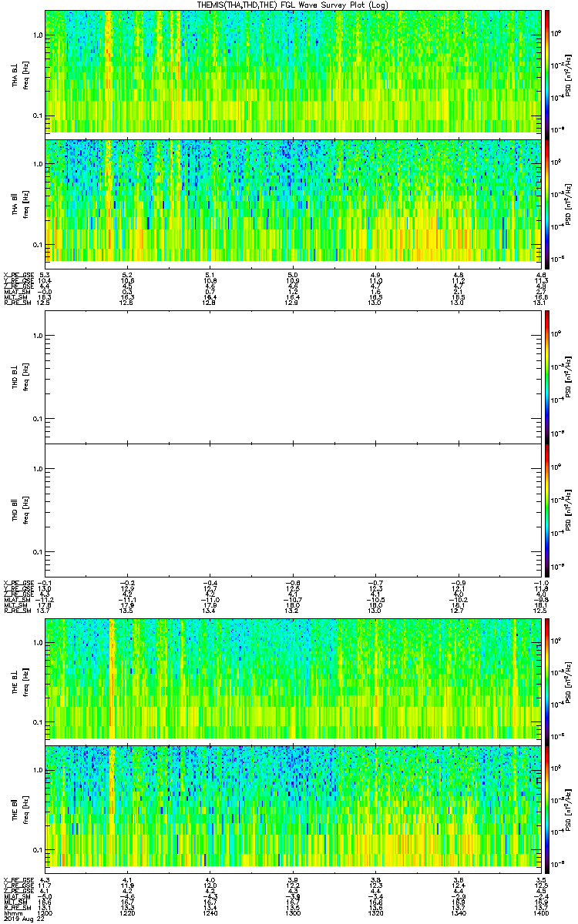Click the 1200 time tick label
This screenshot has width=578, height=924.
(45, 912)
